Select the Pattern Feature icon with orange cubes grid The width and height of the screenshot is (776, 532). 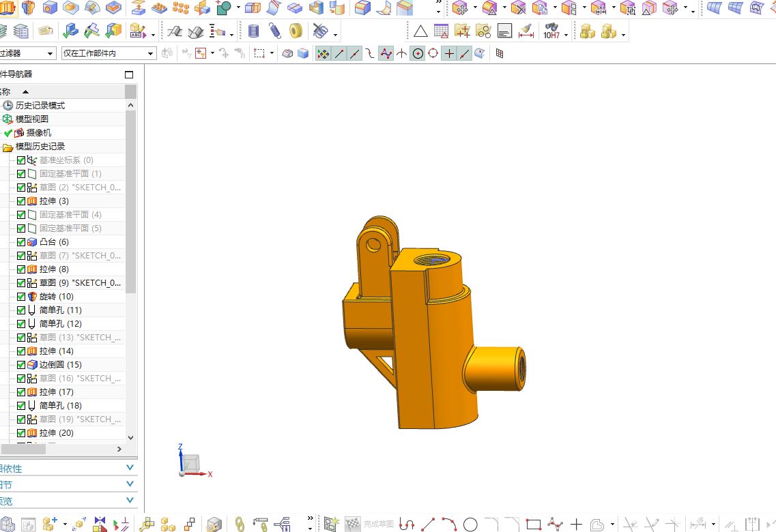click(x=181, y=8)
